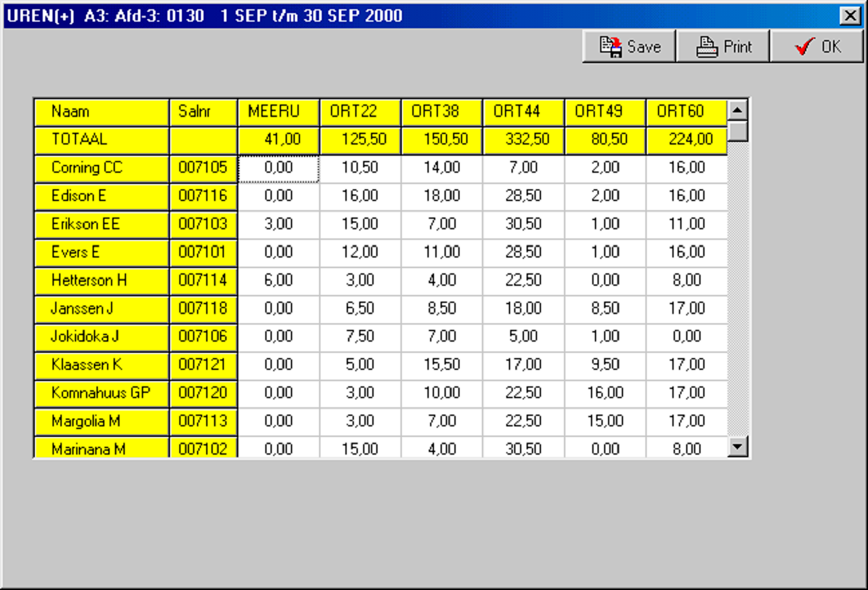This screenshot has width=868, height=590.
Task: Click salary number 007105
Action: 204,168
